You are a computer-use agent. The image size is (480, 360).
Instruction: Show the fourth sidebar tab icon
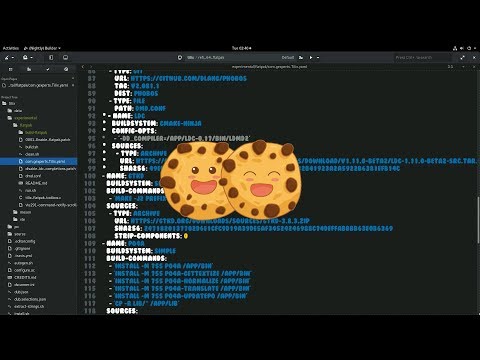click(66, 69)
